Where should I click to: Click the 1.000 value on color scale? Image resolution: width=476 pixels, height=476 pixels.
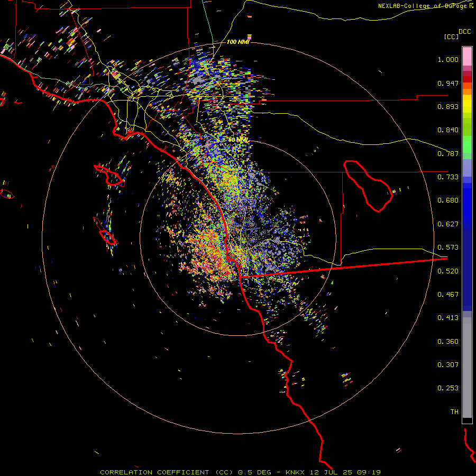click(448, 59)
